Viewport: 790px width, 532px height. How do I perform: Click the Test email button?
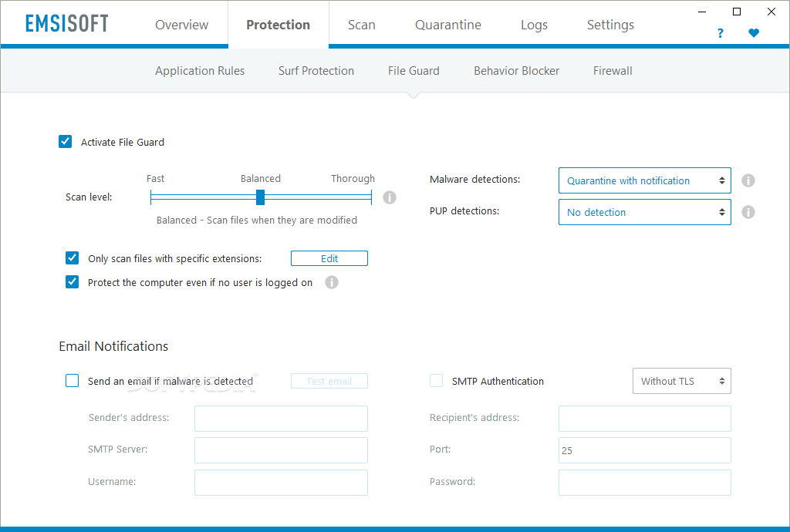tap(329, 381)
